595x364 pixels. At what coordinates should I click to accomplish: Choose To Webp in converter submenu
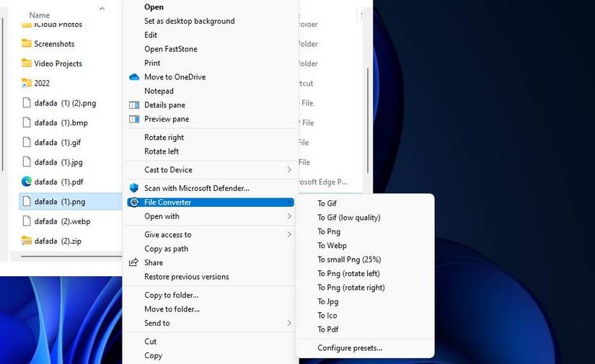pos(332,246)
